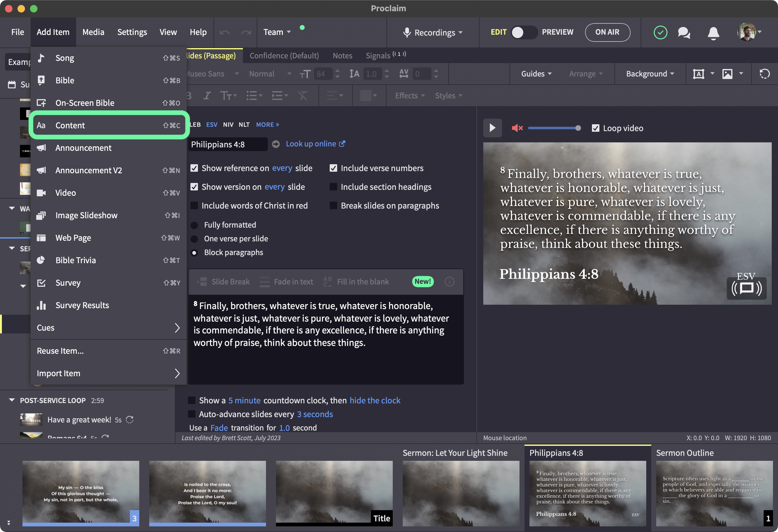Uncheck the Loop video checkbox
This screenshot has width=778, height=532.
(596, 128)
